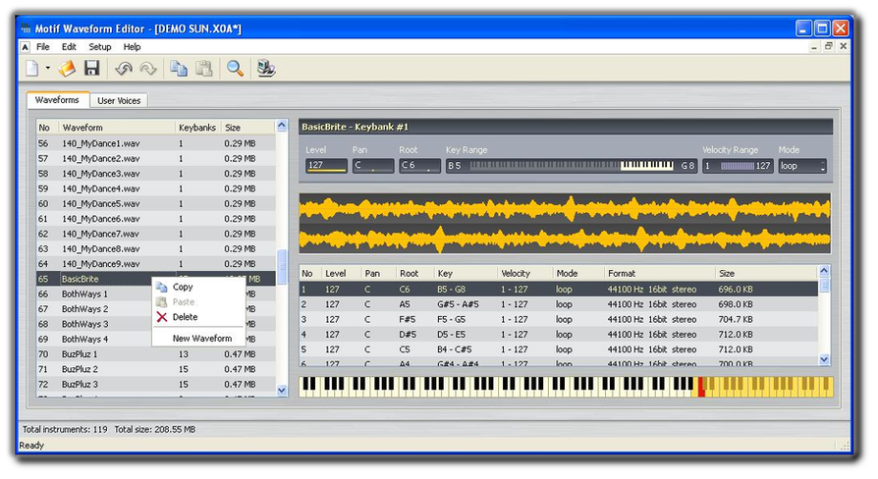
Task: Click the computer transfer toolbar icon
Action: (x=266, y=69)
